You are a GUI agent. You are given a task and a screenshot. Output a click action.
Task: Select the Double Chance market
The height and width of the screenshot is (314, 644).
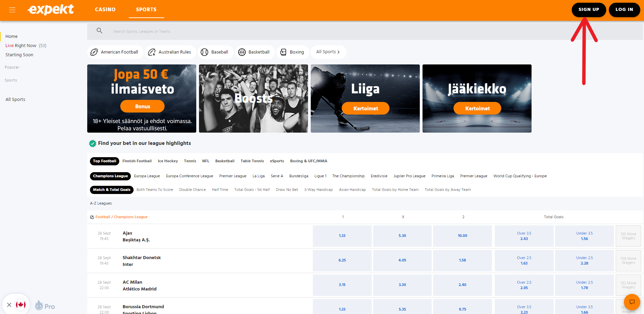193,190
